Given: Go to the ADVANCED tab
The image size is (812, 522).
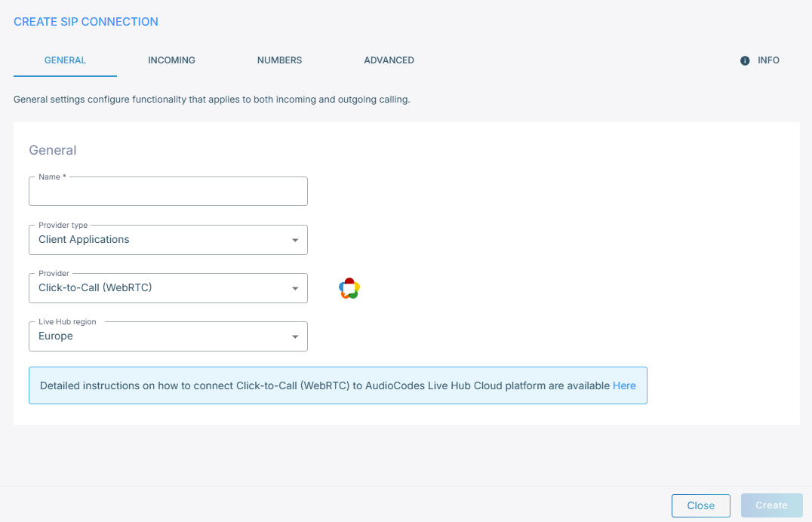Looking at the screenshot, I should (x=389, y=60).
